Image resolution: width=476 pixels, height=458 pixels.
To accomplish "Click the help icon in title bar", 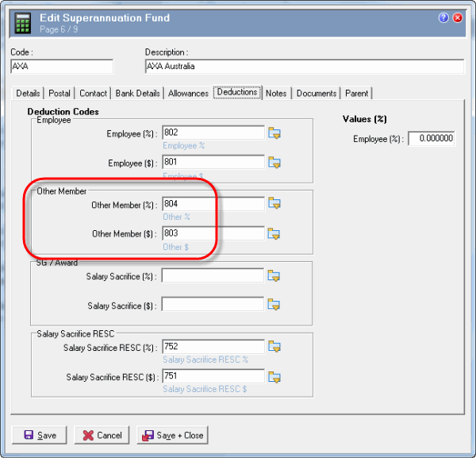I will [443, 18].
